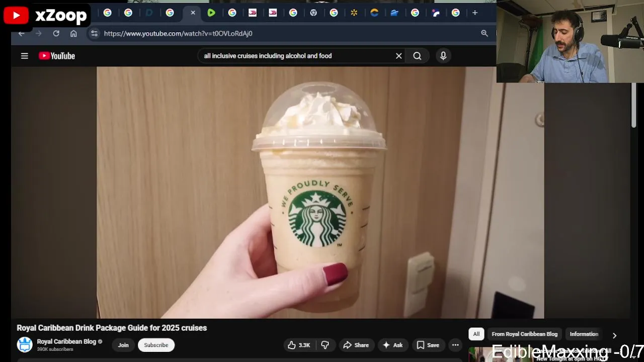644x362 pixels.
Task: Open the three-dot more actions menu
Action: (x=455, y=345)
